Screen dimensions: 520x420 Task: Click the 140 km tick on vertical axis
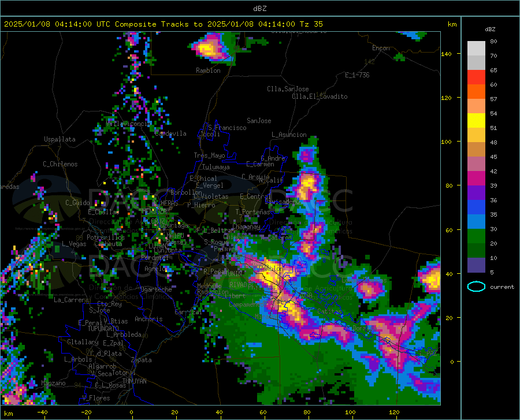coord(446,54)
